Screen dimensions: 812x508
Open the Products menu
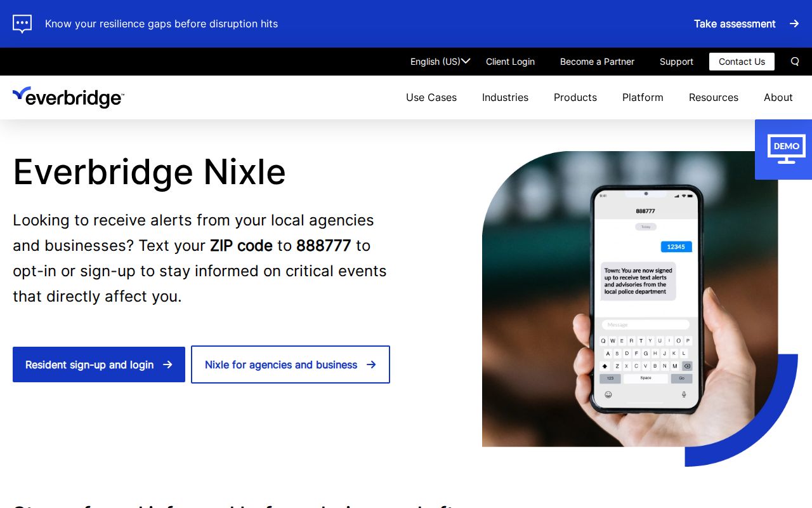pyautogui.click(x=575, y=97)
